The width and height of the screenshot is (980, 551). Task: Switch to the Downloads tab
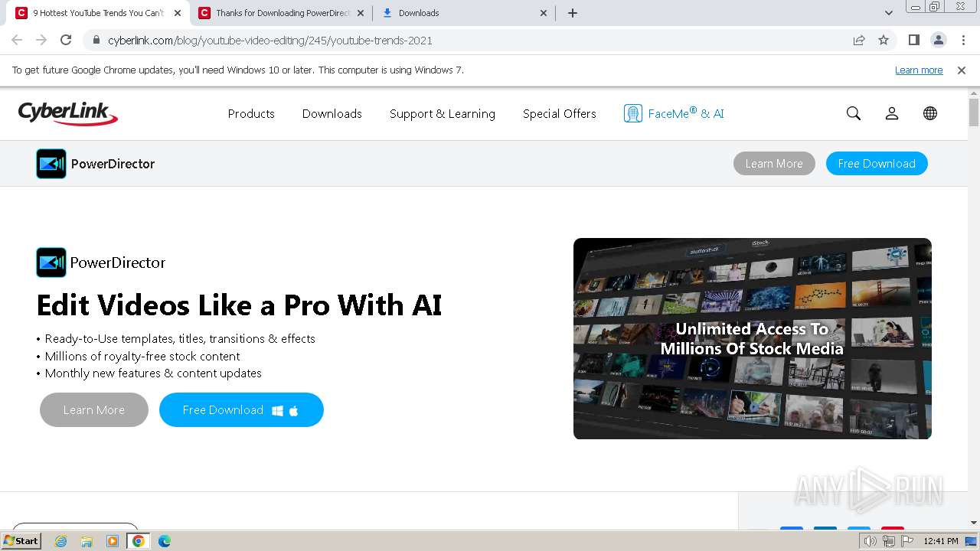[x=465, y=13]
